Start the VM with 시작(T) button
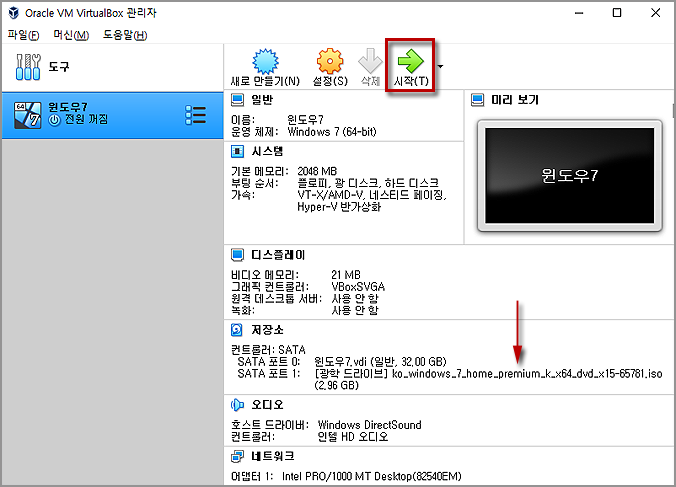The height and width of the screenshot is (487, 676). [410, 67]
